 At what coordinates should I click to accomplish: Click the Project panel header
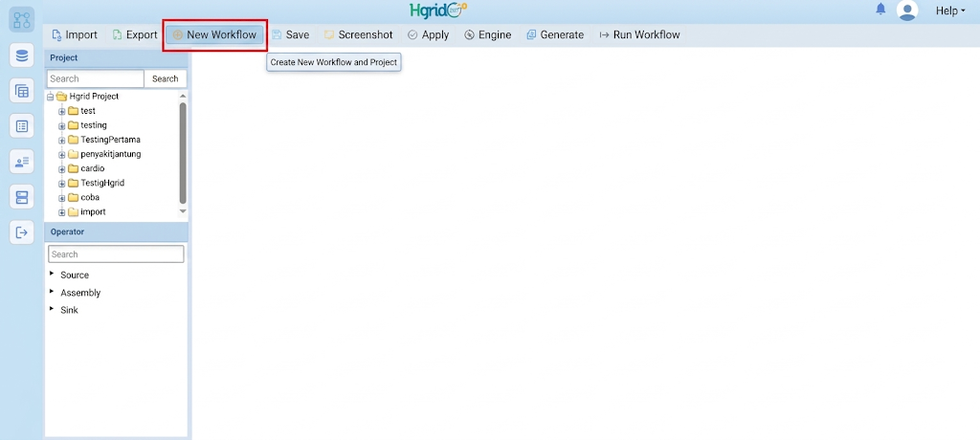coord(116,58)
